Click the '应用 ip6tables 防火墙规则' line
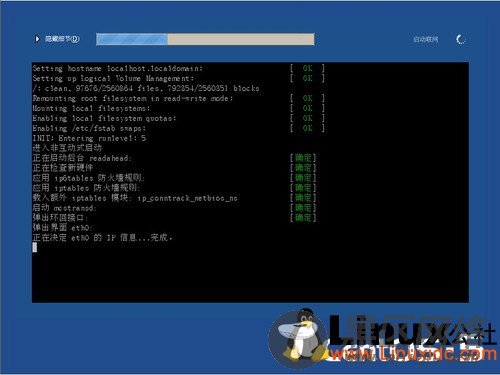This screenshot has height=375, width=500. pyautogui.click(x=88, y=178)
